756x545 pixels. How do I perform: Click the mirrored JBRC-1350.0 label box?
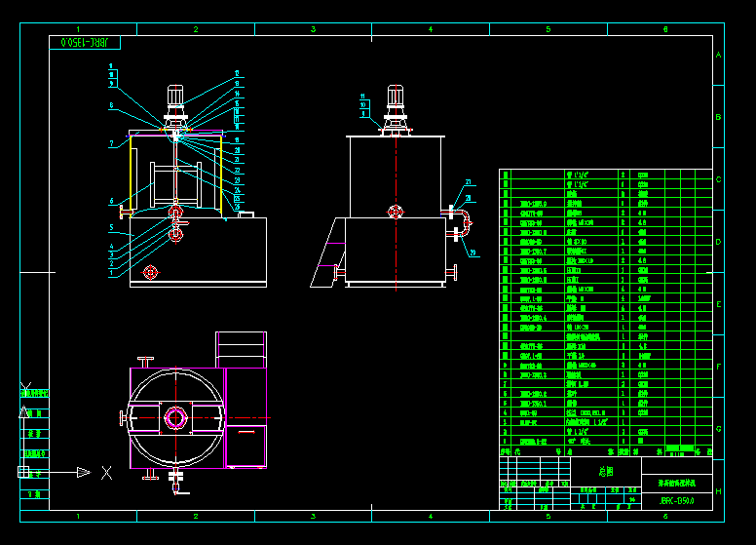click(x=85, y=43)
